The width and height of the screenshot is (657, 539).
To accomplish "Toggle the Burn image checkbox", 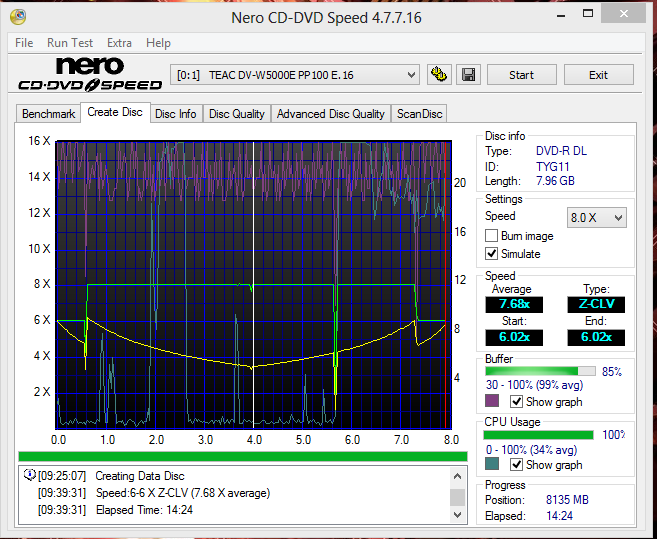I will coord(491,236).
